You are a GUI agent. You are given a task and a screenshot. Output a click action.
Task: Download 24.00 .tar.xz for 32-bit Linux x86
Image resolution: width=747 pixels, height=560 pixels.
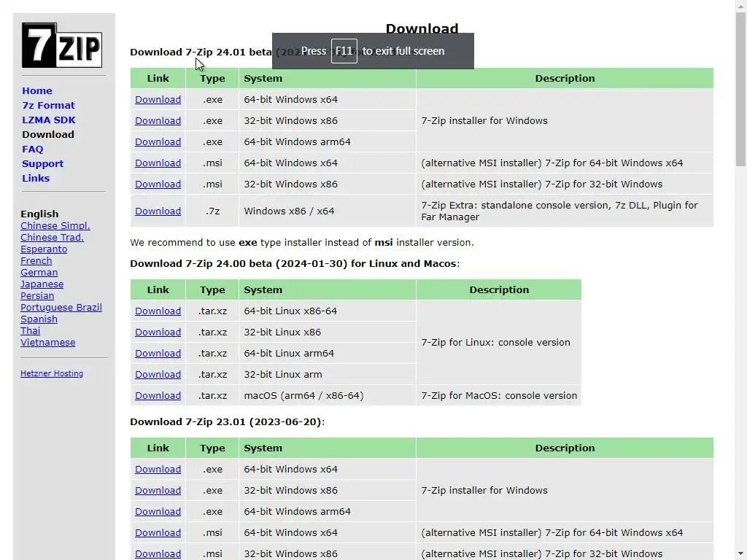point(158,332)
